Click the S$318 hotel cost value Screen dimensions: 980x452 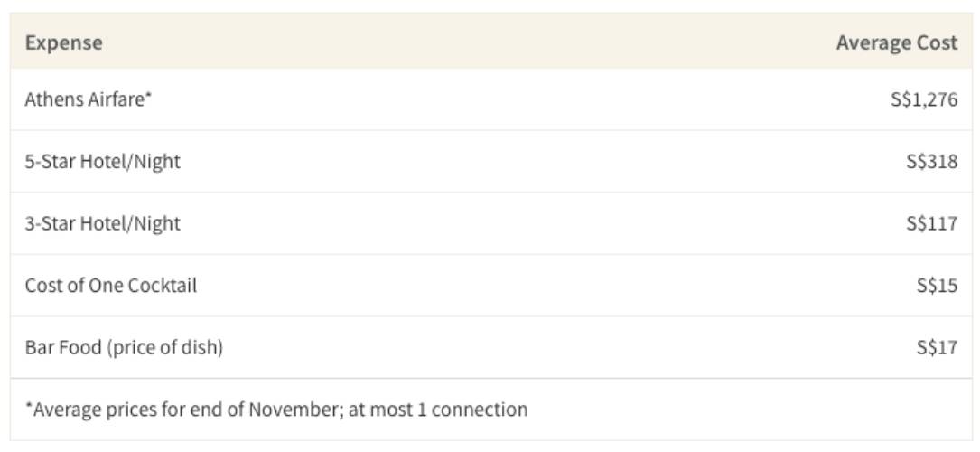tap(931, 162)
